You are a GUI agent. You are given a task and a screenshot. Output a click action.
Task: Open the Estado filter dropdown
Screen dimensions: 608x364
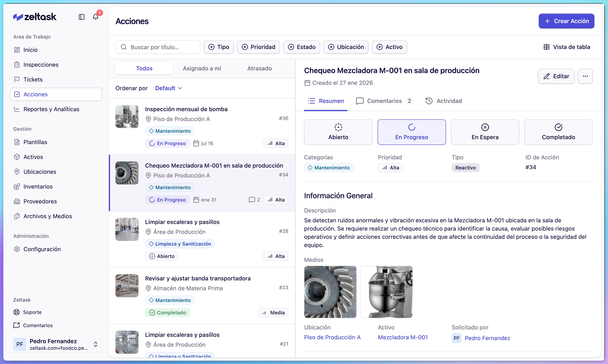[302, 47]
